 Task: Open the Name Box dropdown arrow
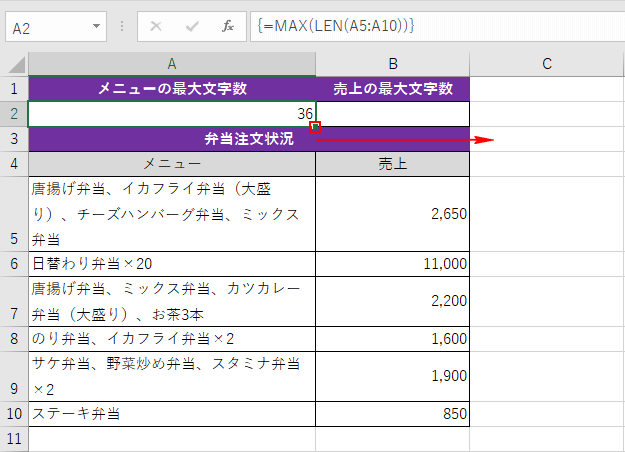tap(96, 26)
